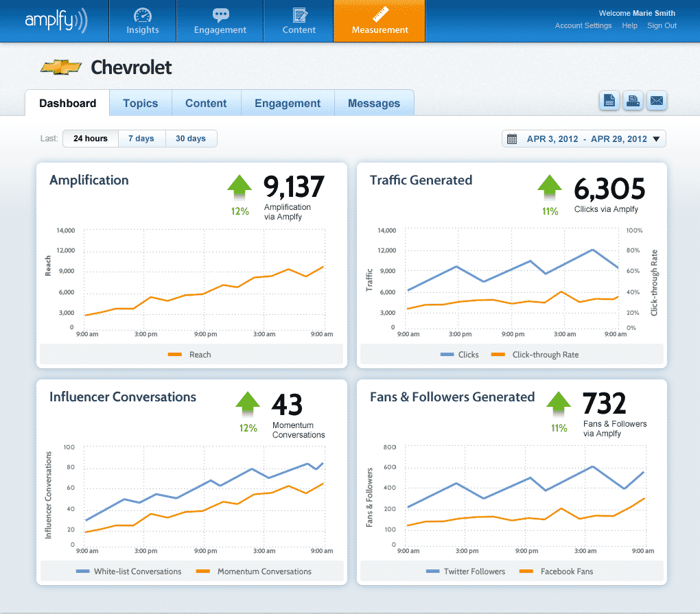Switch to the Messages tab
The height and width of the screenshot is (614, 700).
tap(374, 104)
